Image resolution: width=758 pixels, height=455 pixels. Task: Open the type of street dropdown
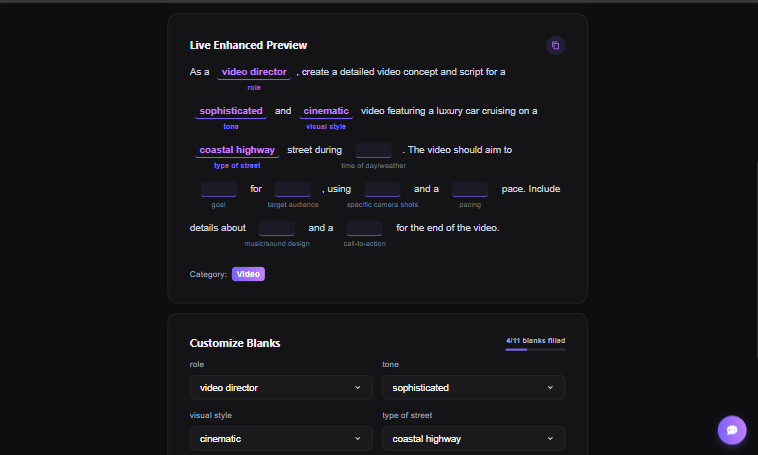(473, 438)
